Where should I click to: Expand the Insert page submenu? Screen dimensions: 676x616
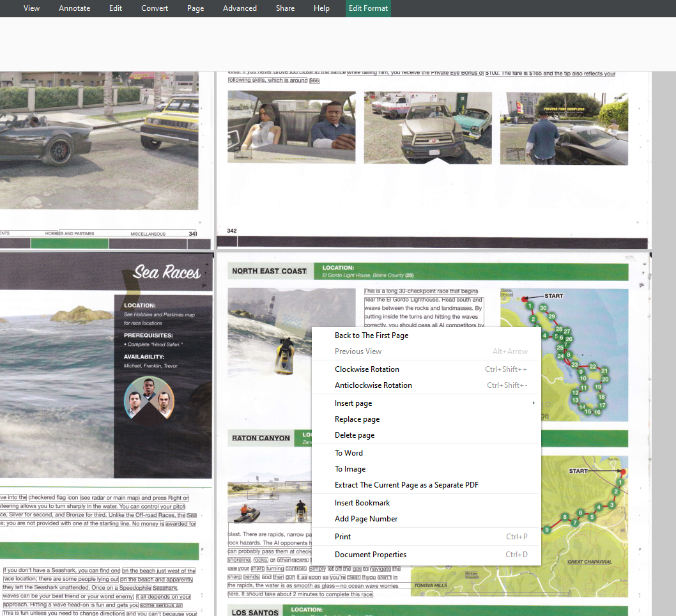(426, 403)
